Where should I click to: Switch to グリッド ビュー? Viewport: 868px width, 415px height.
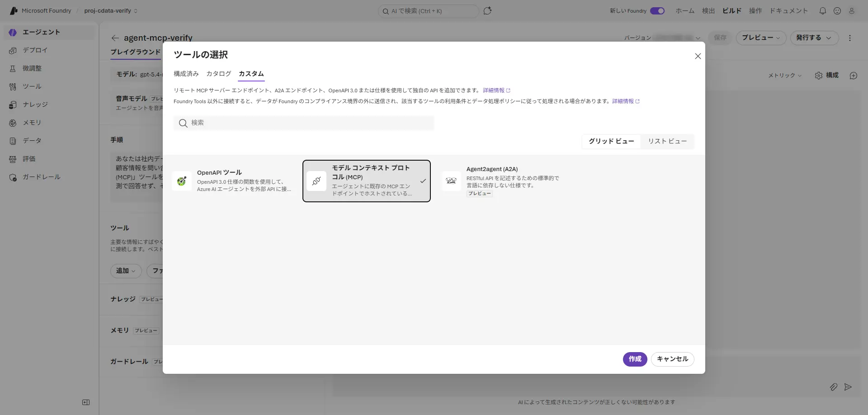[x=611, y=141]
